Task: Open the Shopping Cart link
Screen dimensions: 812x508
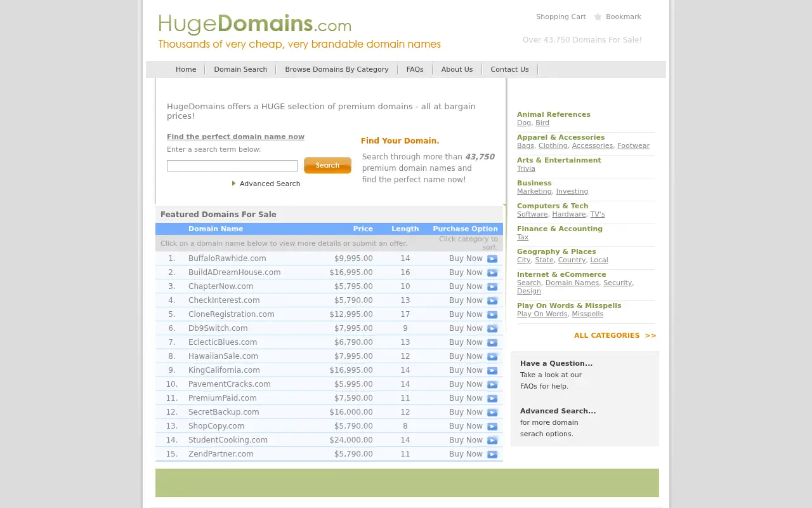Action: pyautogui.click(x=561, y=17)
